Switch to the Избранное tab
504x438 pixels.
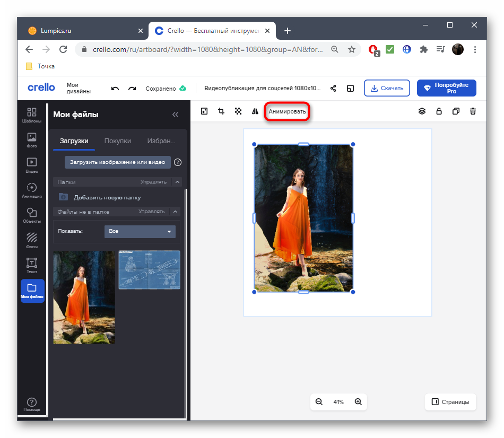pyautogui.click(x=161, y=141)
